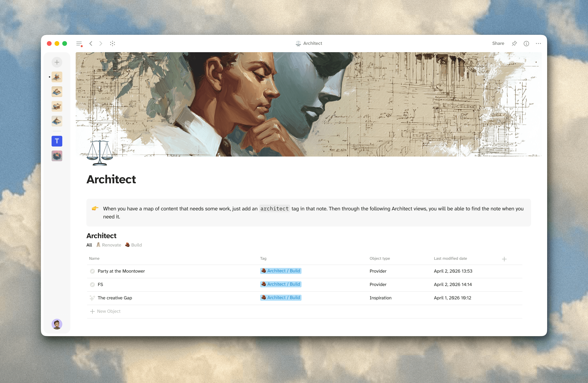
Task: Click the plus button in the sidebar
Action: [x=57, y=62]
